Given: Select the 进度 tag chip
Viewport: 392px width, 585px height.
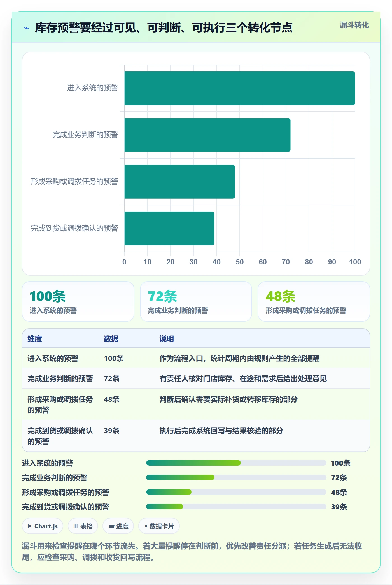Looking at the screenshot, I should click(118, 526).
